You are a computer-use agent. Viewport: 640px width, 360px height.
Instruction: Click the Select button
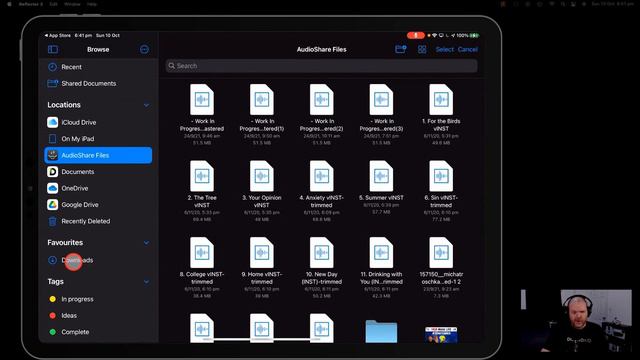(444, 49)
